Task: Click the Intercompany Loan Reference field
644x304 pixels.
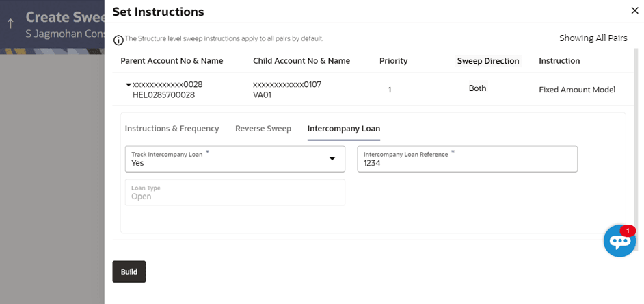Action: click(x=467, y=159)
